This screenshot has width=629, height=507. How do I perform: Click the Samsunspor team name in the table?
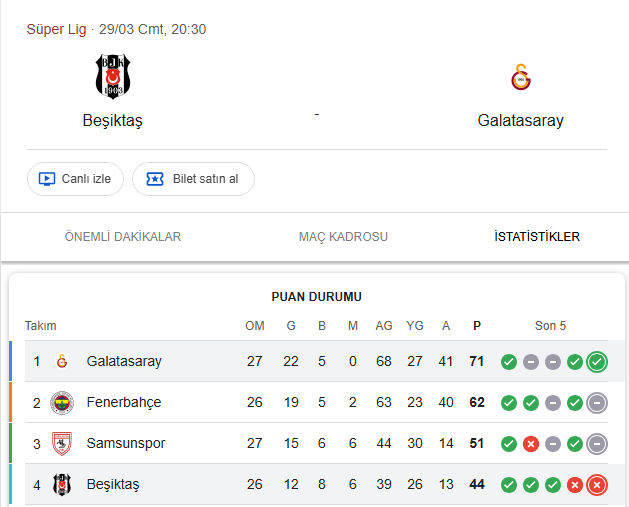point(126,443)
